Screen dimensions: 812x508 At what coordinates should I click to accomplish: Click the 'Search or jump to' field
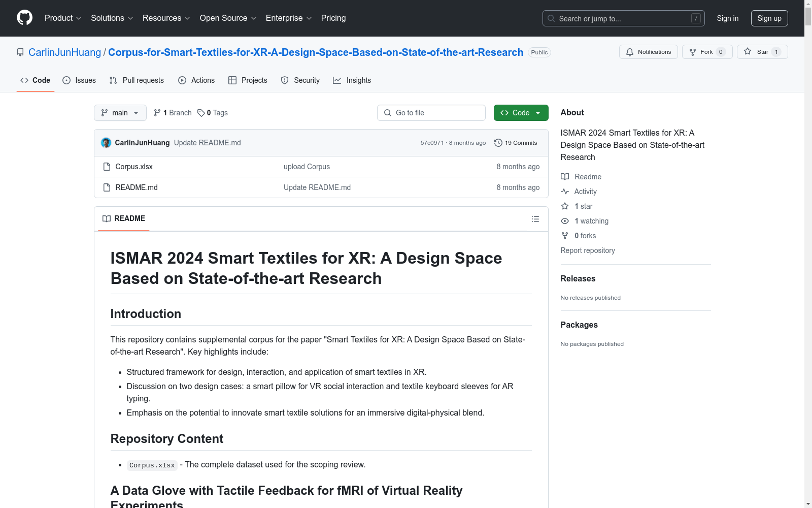624,18
